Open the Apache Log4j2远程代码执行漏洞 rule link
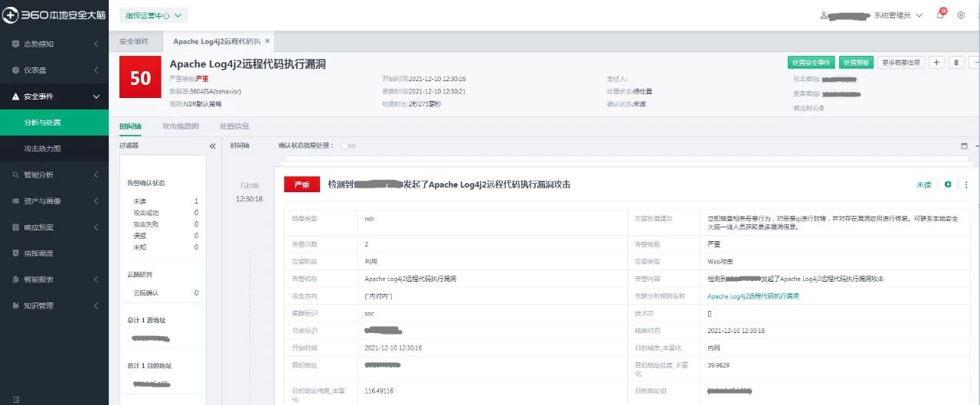This screenshot has width=980, height=405. coord(753,296)
